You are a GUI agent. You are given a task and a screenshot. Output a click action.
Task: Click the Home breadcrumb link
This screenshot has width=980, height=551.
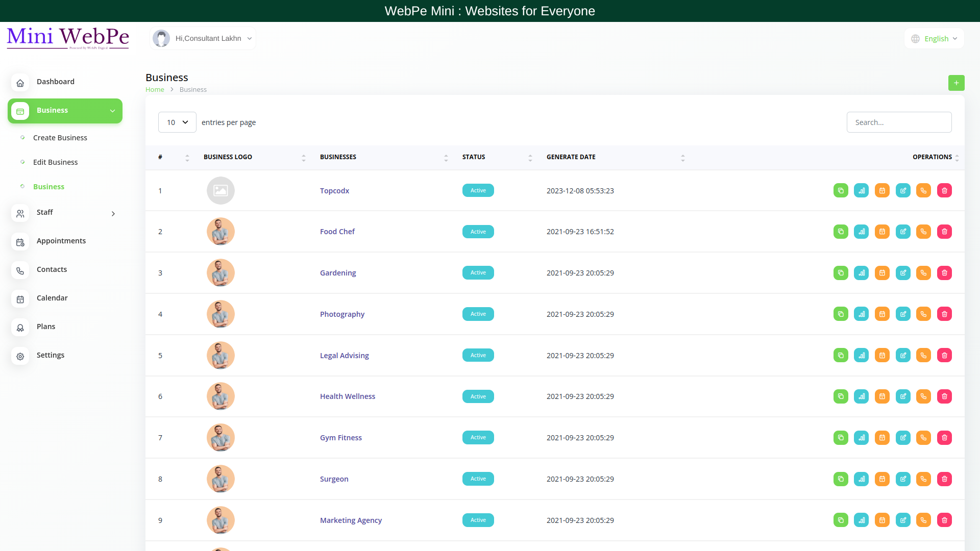click(x=155, y=89)
